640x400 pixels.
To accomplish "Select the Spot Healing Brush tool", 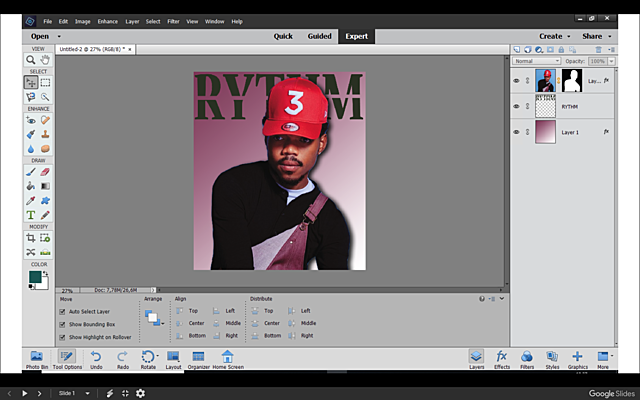I will (x=45, y=120).
